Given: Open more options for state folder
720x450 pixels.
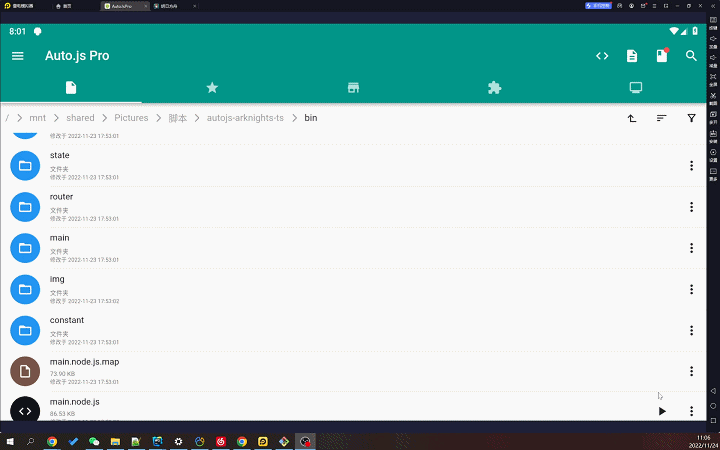Looking at the screenshot, I should click(x=691, y=166).
